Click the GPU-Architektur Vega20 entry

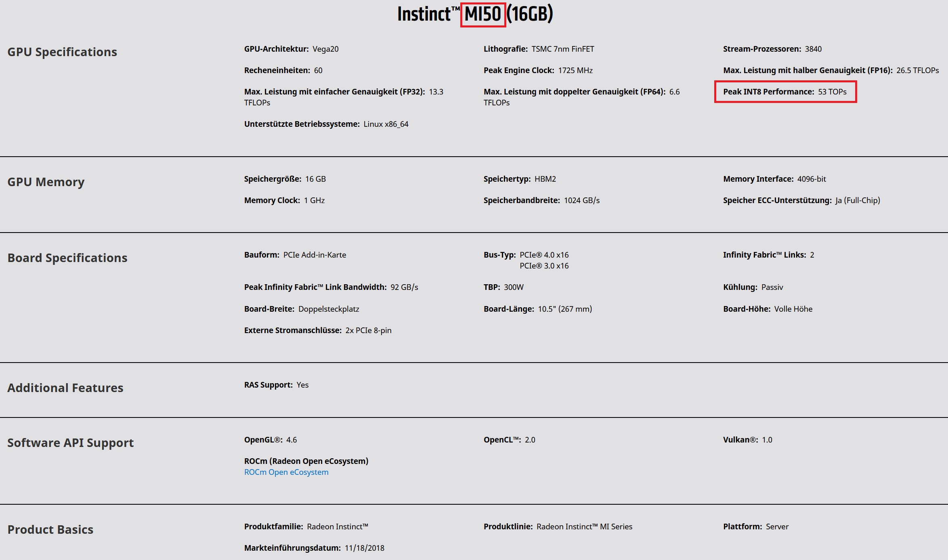click(291, 49)
